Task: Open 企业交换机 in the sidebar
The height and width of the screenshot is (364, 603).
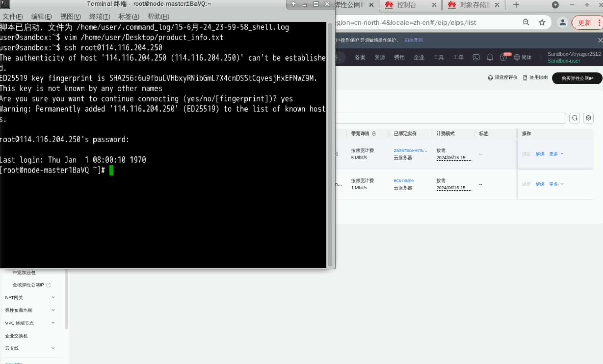Action: [x=16, y=336]
